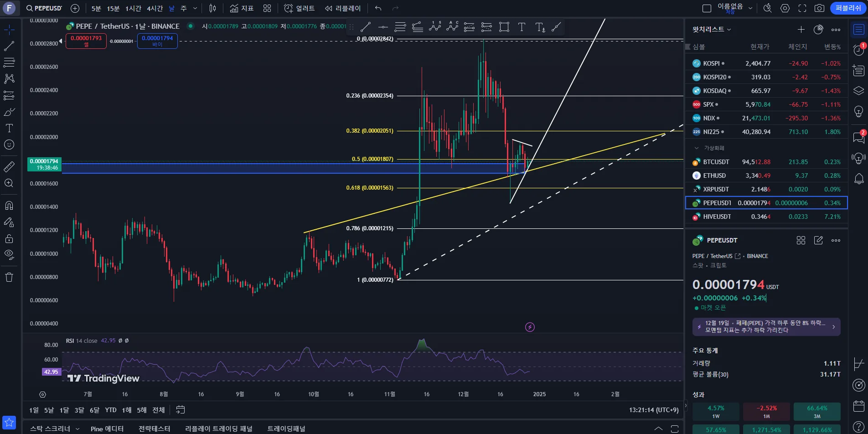Choose the trend line tool in left sidebar
The image size is (868, 434).
9,46
